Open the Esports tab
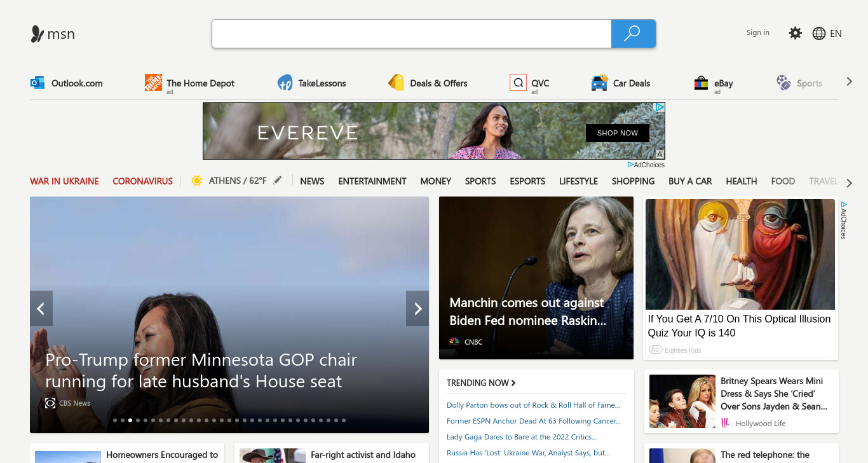868x463 pixels. 527,181
